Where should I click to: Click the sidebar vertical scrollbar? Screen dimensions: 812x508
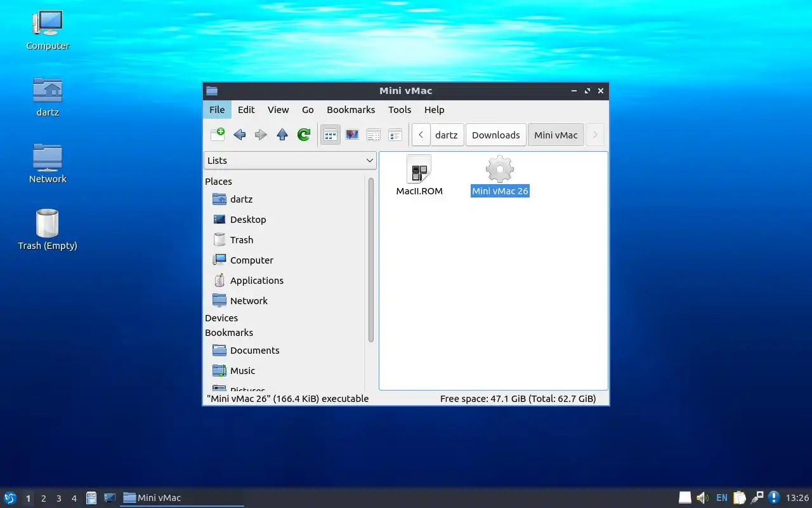click(x=371, y=260)
